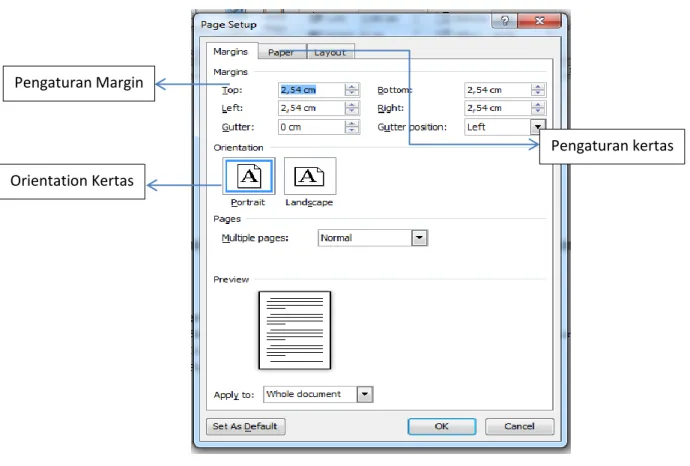This screenshot has height=466, width=690.
Task: Confirm with the OK button
Action: (x=442, y=426)
